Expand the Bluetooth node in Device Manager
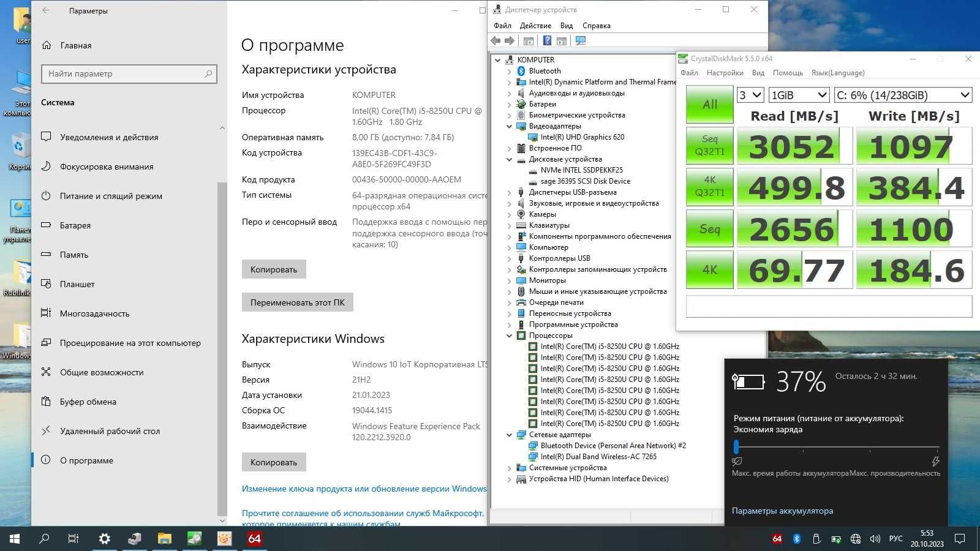980x551 pixels. (x=509, y=71)
